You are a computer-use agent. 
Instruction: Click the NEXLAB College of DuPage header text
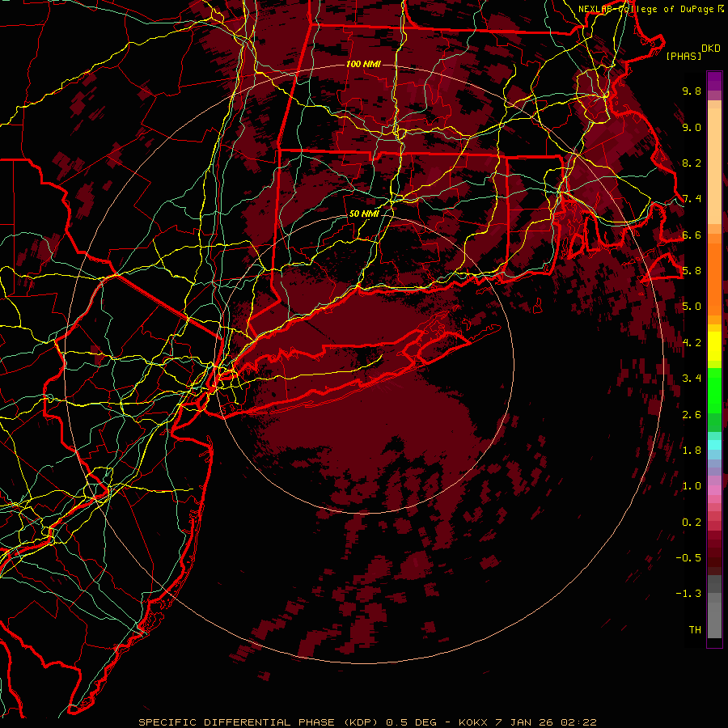[x=651, y=9]
